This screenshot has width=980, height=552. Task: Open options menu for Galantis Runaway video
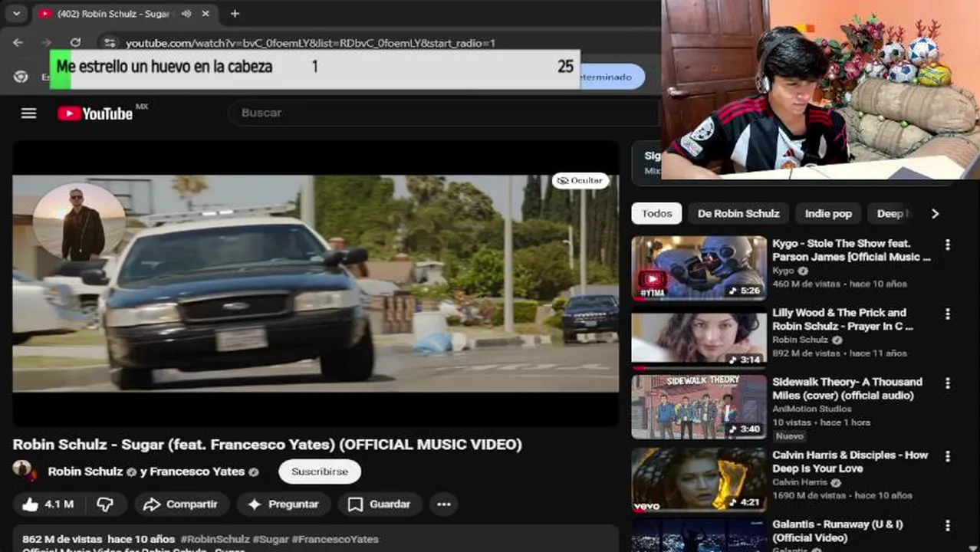[948, 525]
